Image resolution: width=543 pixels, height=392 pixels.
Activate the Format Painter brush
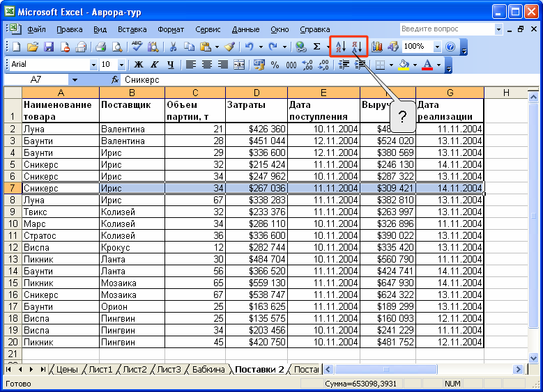coord(229,47)
